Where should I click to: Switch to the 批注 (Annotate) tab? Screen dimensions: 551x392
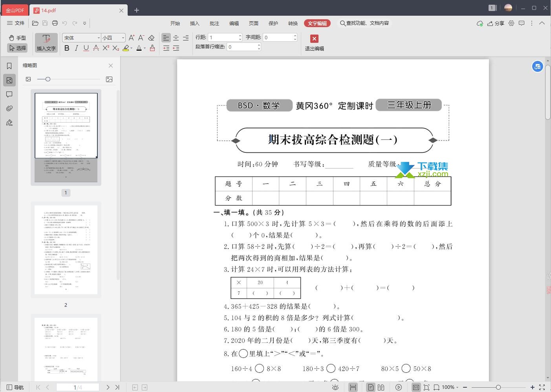214,23
